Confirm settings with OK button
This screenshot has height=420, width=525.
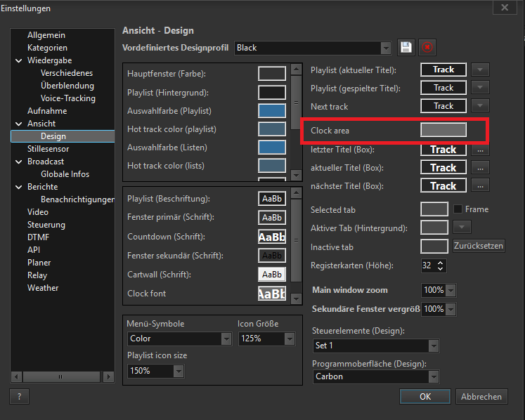pyautogui.click(x=425, y=397)
